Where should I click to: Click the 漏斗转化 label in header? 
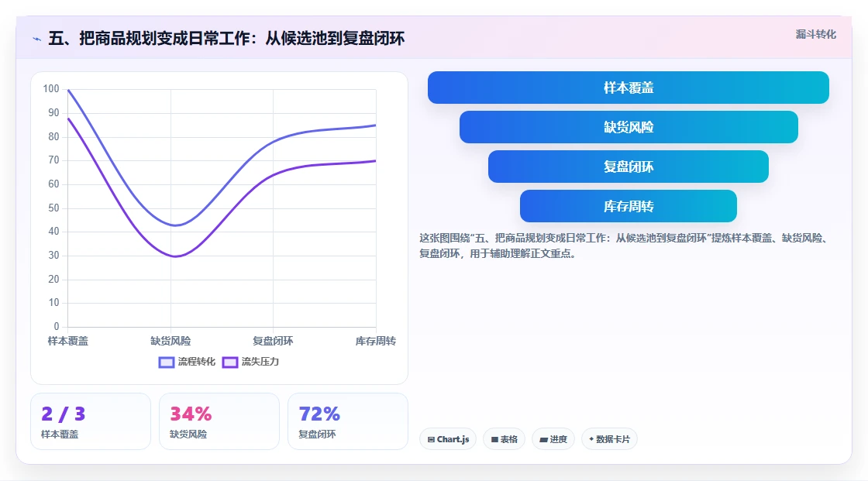[815, 34]
